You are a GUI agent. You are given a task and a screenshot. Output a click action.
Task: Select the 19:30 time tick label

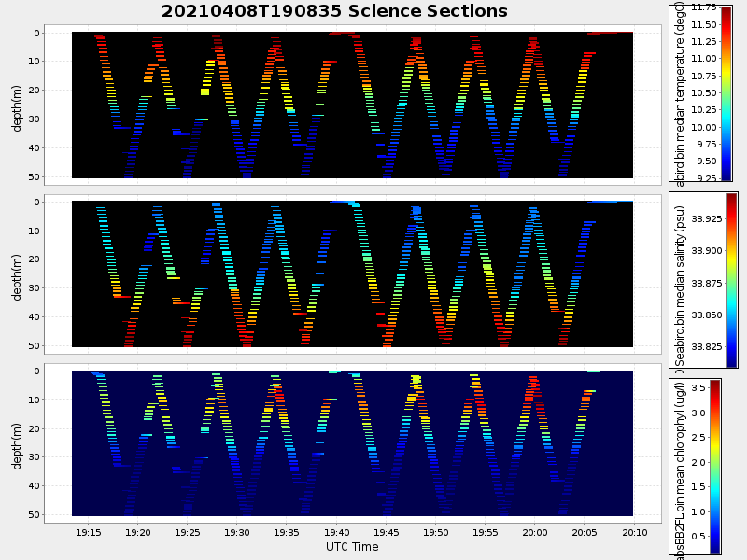point(237,532)
